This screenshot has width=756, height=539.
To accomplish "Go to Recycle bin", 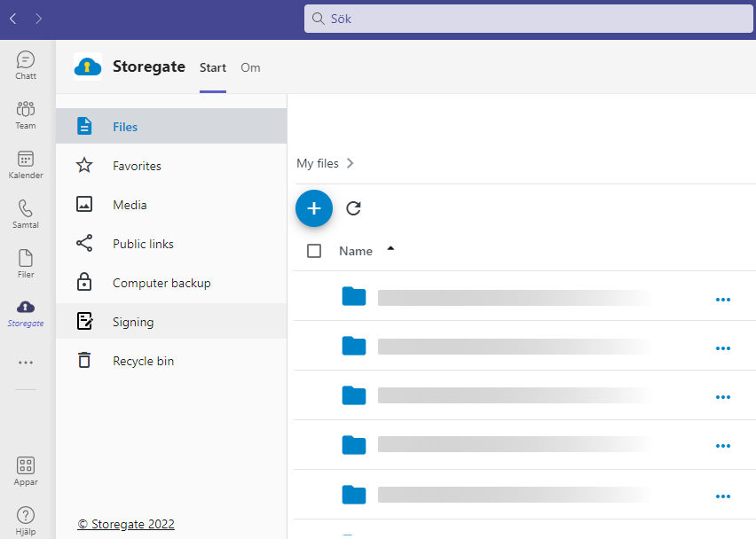I will coord(171,361).
